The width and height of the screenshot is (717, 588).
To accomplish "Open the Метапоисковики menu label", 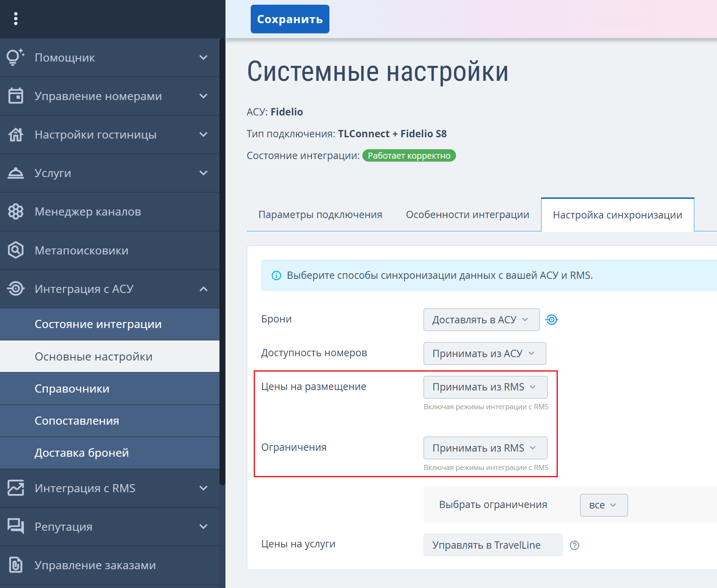I will click(x=81, y=251).
